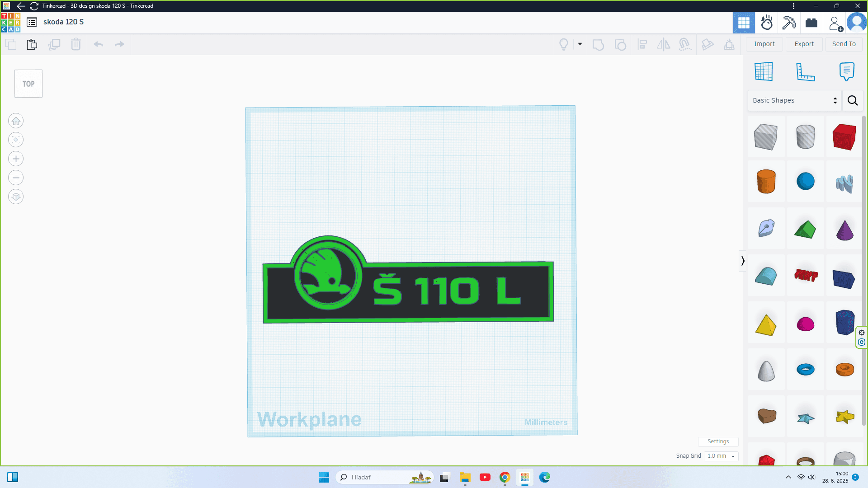Switch to the Bricks mode tab
This screenshot has height=488, width=868.
pyautogui.click(x=811, y=23)
